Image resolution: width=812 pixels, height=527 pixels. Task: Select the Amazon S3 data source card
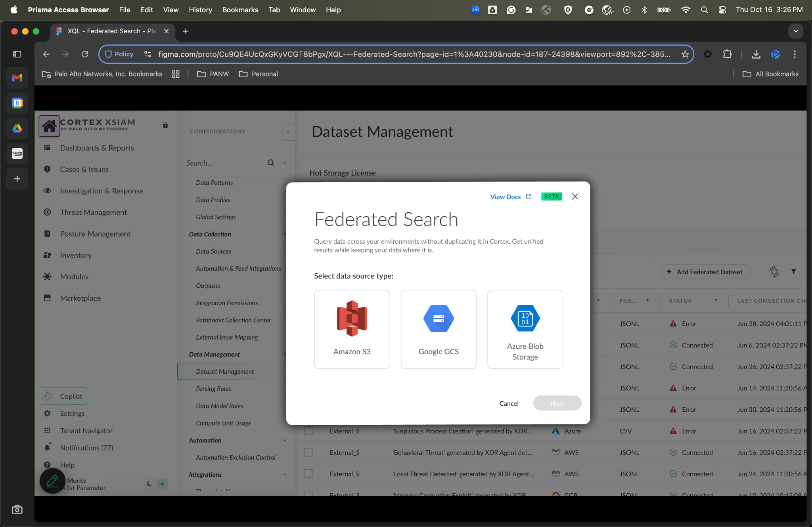coord(351,329)
